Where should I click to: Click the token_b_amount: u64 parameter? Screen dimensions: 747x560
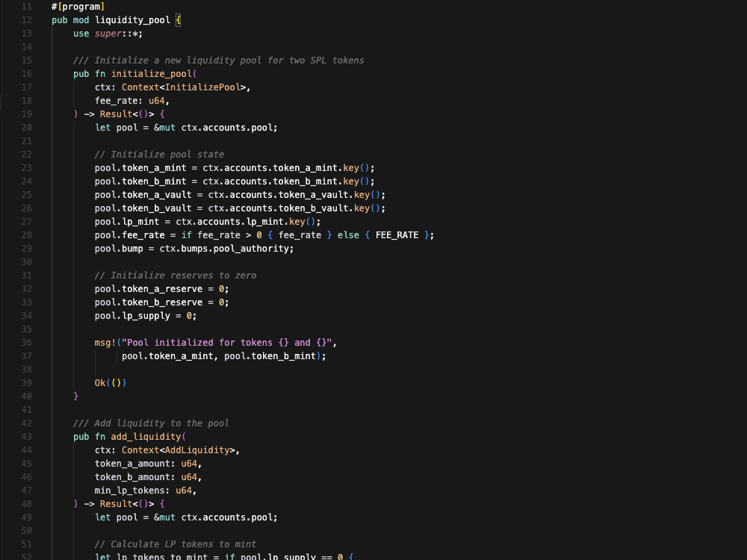[x=148, y=477]
